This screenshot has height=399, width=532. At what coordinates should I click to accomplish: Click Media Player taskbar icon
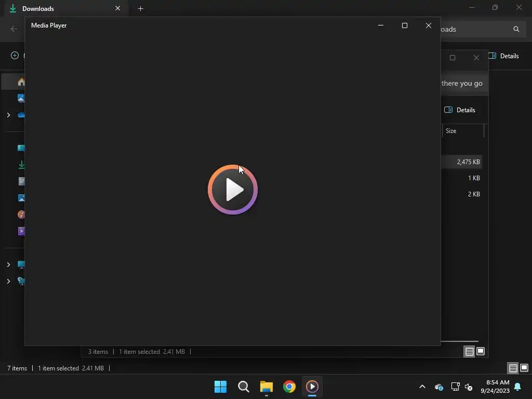(x=312, y=387)
